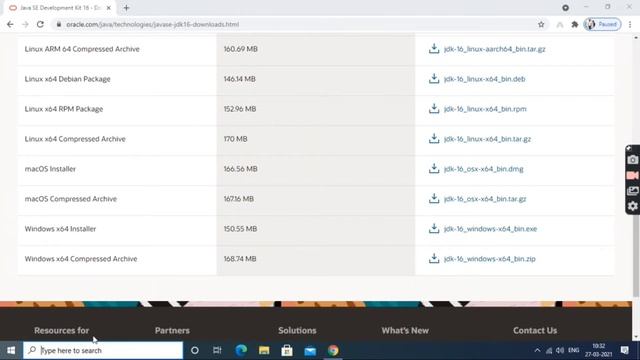The width and height of the screenshot is (640, 360).
Task: Bookmark this page with the star icon
Action: [x=541, y=24]
